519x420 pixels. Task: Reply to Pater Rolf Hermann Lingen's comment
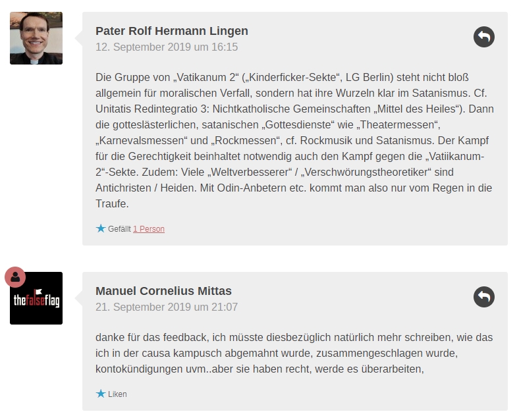pos(483,37)
